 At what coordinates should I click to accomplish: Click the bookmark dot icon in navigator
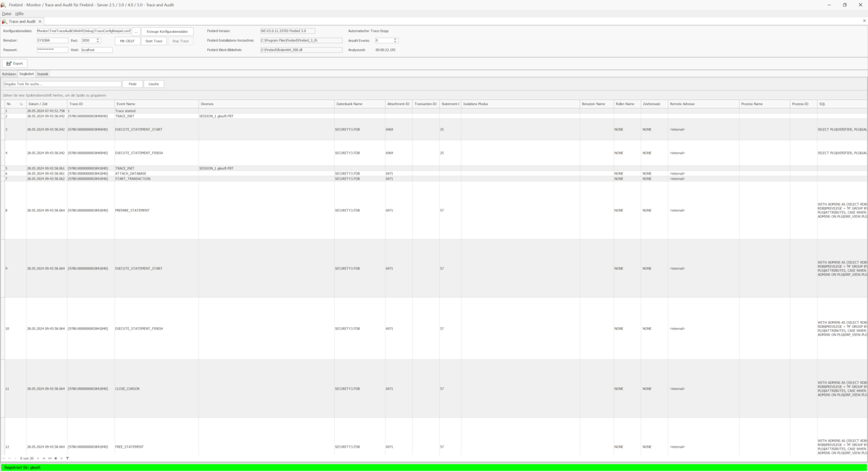55,458
